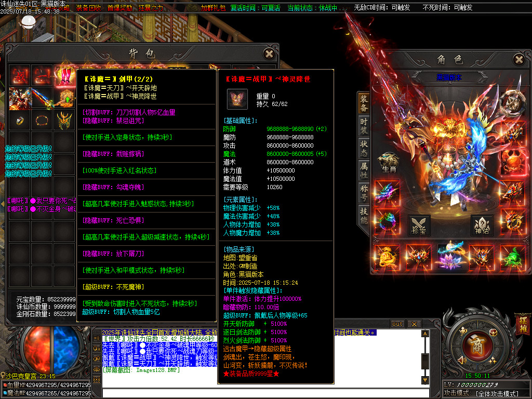
Task: Open the 摆摊 stall banner
Action: click(523, 326)
